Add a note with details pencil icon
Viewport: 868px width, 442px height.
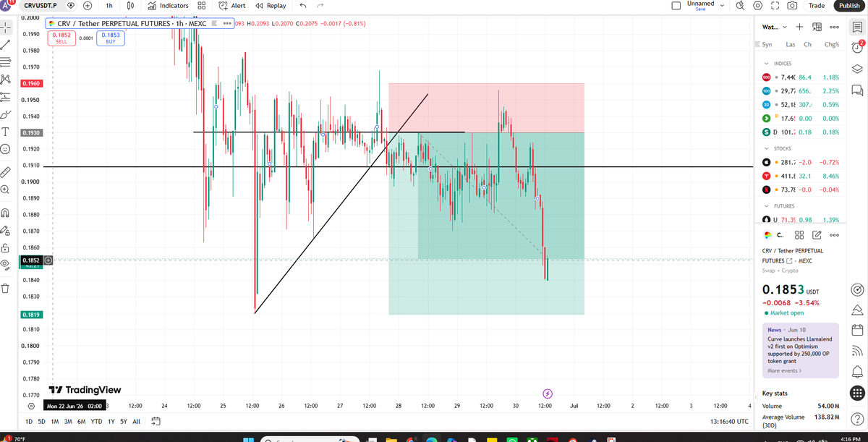pos(817,235)
